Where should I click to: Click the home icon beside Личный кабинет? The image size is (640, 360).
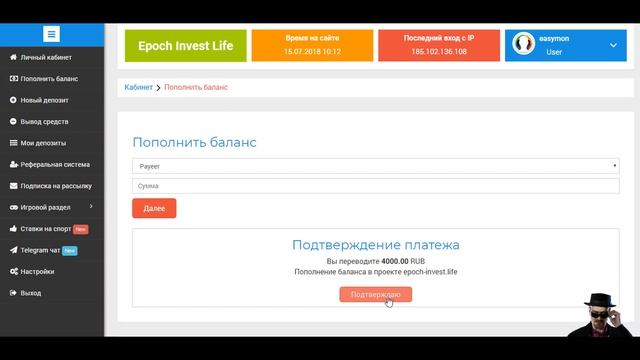[13, 57]
